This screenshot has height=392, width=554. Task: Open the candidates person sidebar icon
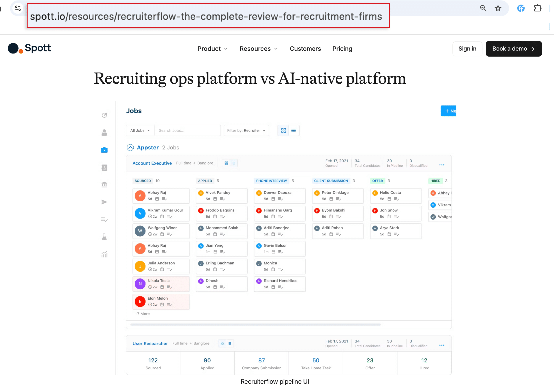pos(104,133)
